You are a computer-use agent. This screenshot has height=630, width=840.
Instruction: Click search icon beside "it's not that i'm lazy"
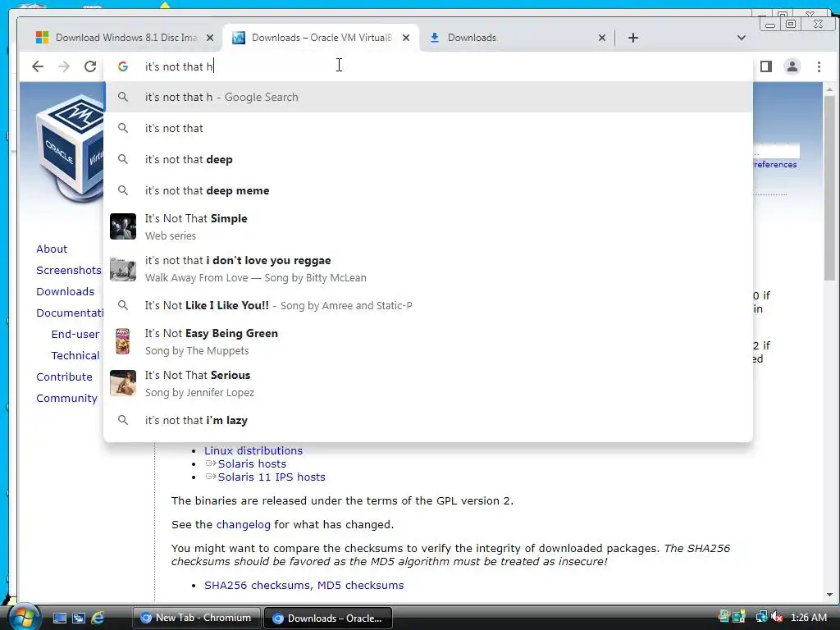click(x=123, y=420)
